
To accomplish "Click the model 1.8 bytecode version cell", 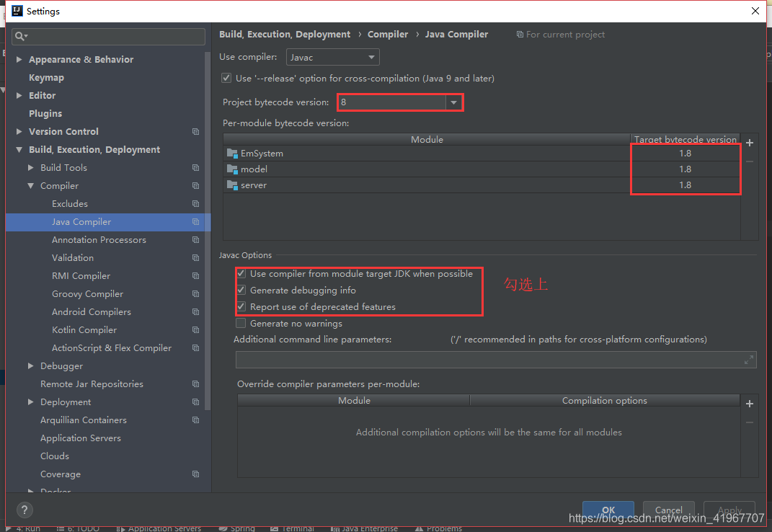I will [x=686, y=169].
